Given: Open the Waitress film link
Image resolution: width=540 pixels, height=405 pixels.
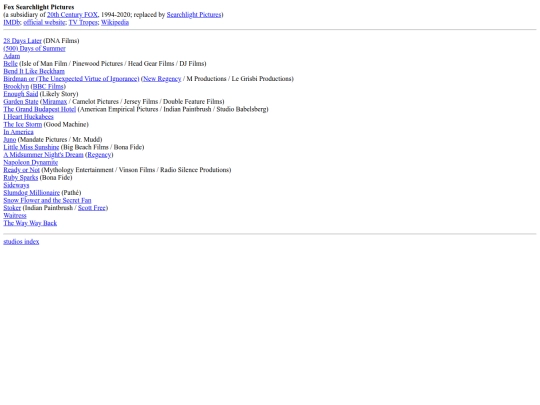Looking at the screenshot, I should coord(15,215).
